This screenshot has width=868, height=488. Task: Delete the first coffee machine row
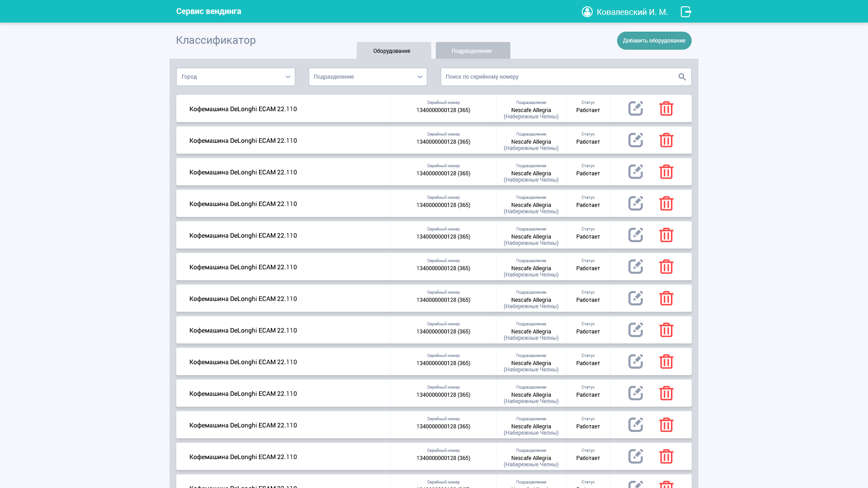click(x=666, y=108)
